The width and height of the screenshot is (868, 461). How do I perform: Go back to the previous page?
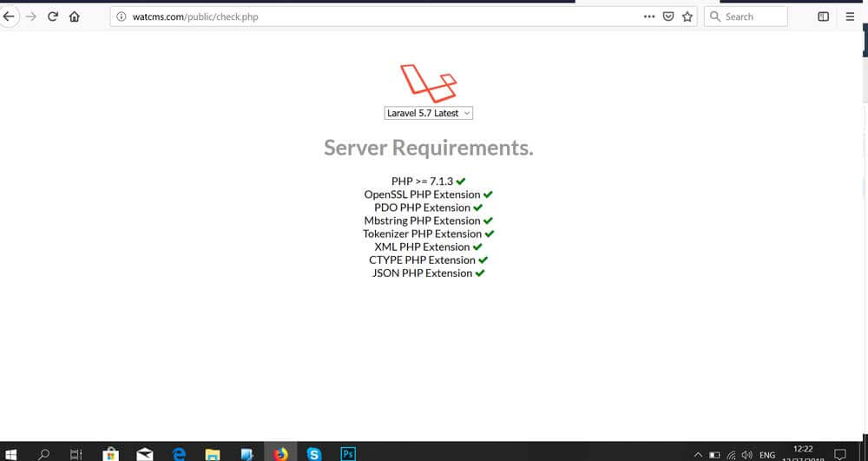click(9, 16)
